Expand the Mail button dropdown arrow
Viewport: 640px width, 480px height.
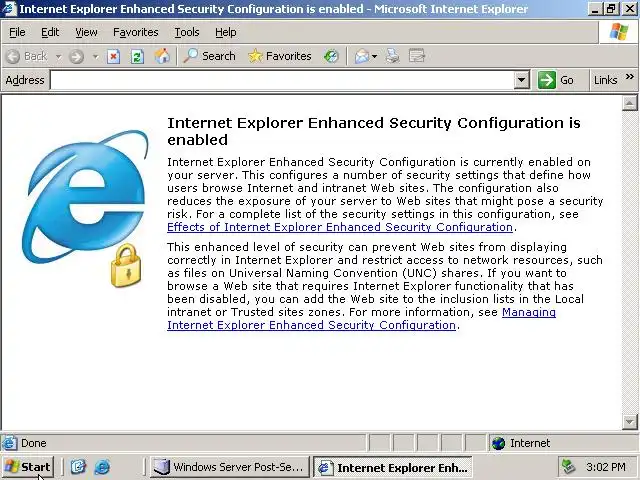(x=375, y=56)
